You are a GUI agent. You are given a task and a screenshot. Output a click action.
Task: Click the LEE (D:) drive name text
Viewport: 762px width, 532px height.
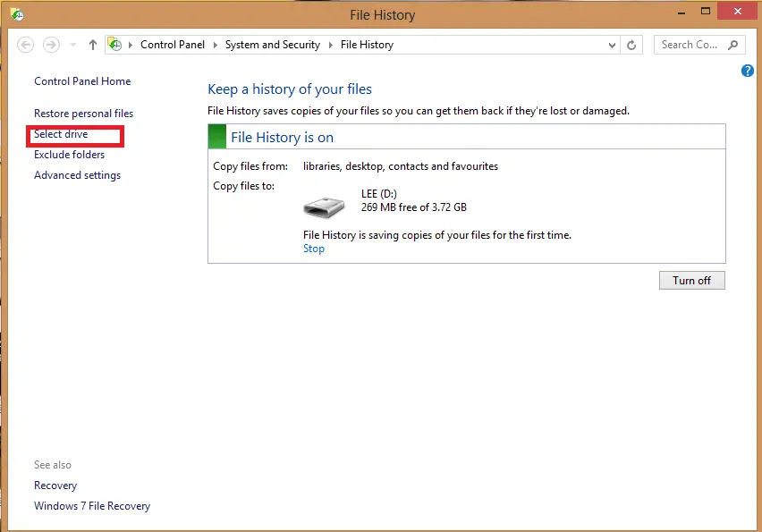(x=379, y=194)
